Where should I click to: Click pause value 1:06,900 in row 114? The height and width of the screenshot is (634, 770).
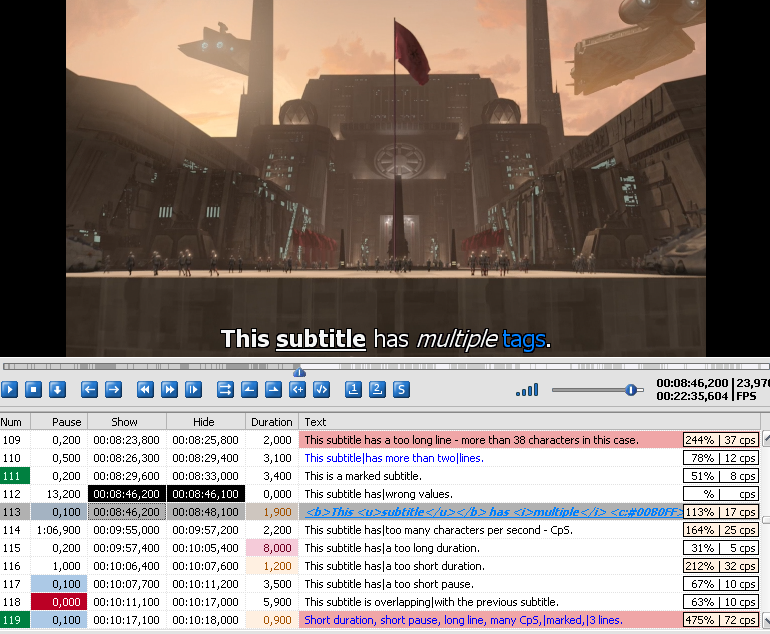tap(59, 530)
